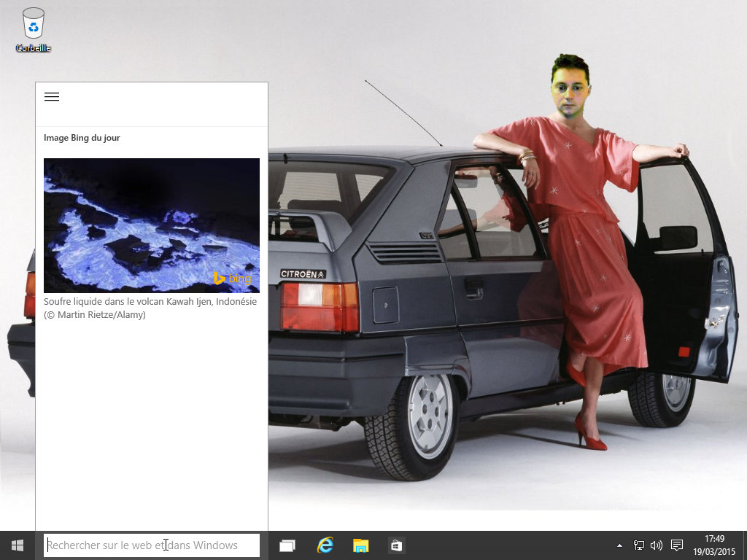This screenshot has height=560, width=747.
Task: Click the 'Image Bing du jour' heading
Action: pyautogui.click(x=82, y=138)
